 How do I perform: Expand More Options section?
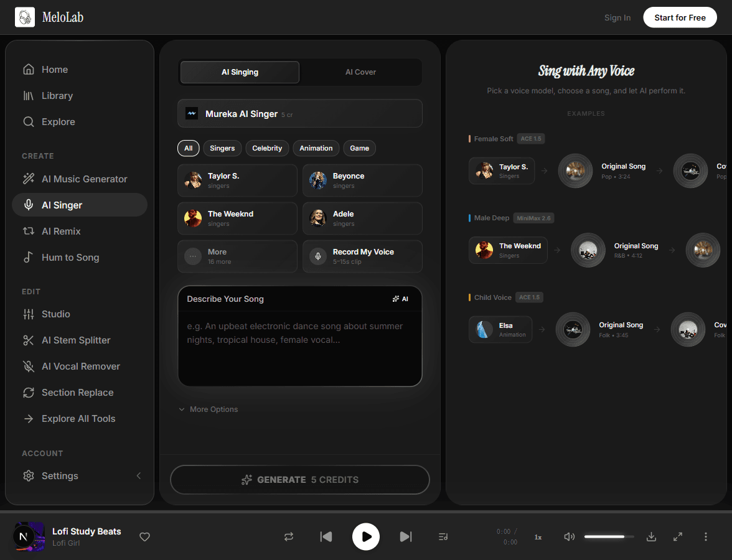[x=209, y=409]
